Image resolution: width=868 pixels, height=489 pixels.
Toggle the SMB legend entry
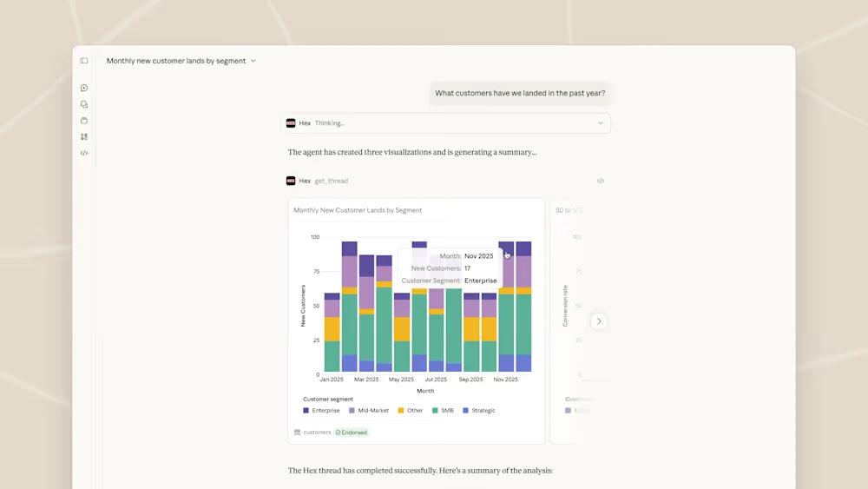tap(443, 410)
